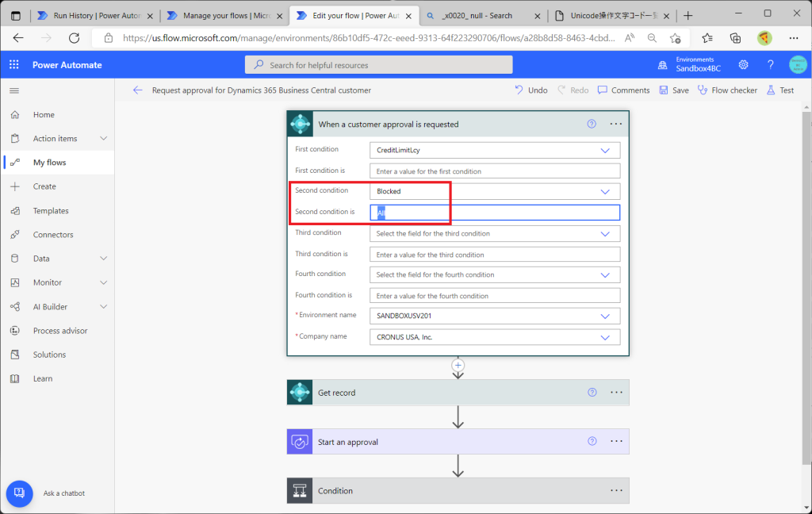The height and width of the screenshot is (514, 812).
Task: Open the app launcher waffle icon
Action: coord(14,64)
